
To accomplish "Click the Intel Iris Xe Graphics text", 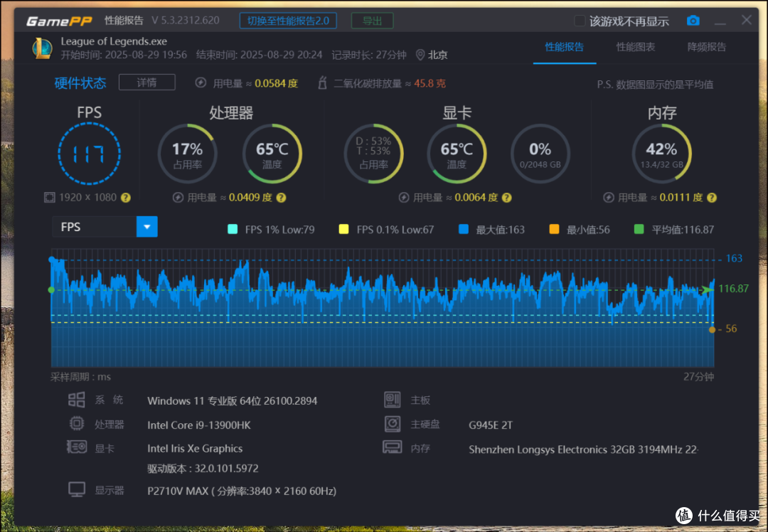I will [195, 448].
